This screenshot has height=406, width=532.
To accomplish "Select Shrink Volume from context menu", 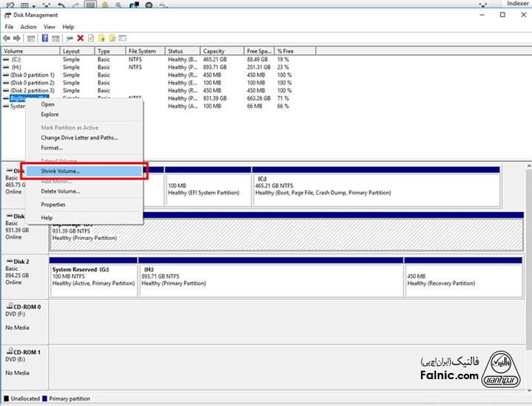I will (x=61, y=171).
